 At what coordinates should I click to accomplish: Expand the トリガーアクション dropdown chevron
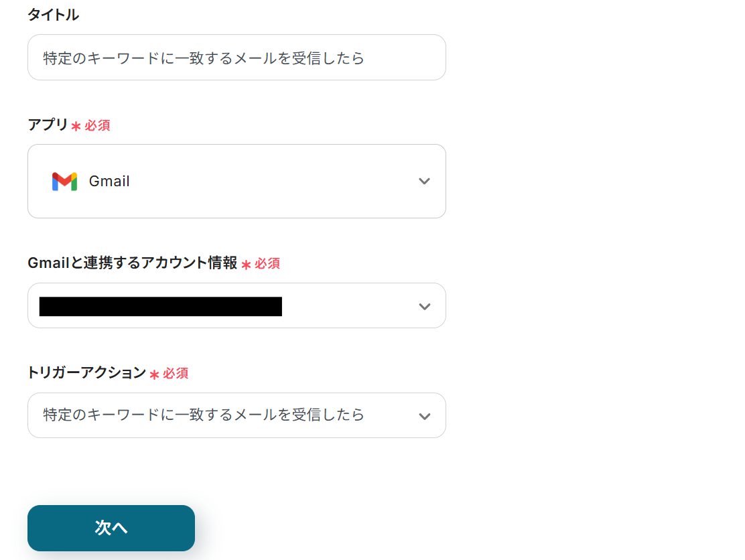click(x=424, y=416)
